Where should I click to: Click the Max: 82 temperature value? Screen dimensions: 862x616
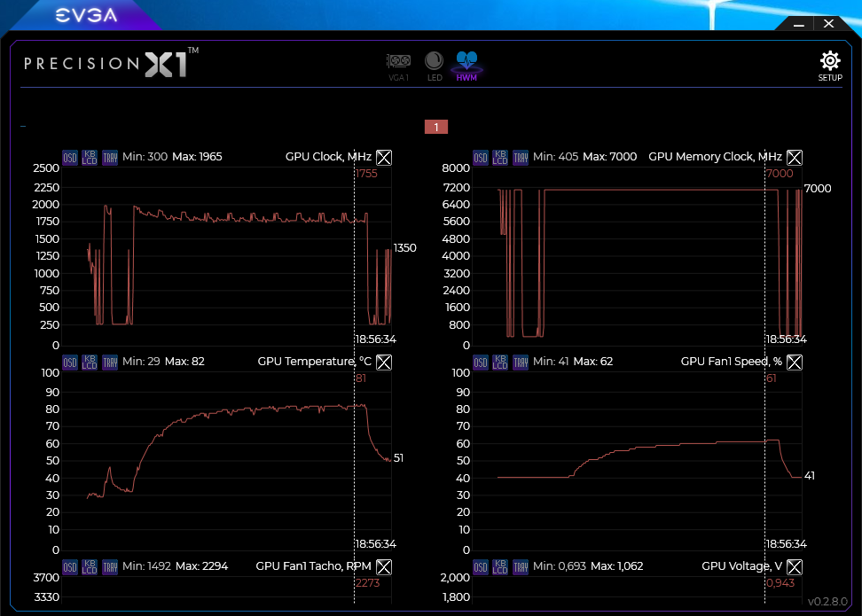[x=184, y=361]
